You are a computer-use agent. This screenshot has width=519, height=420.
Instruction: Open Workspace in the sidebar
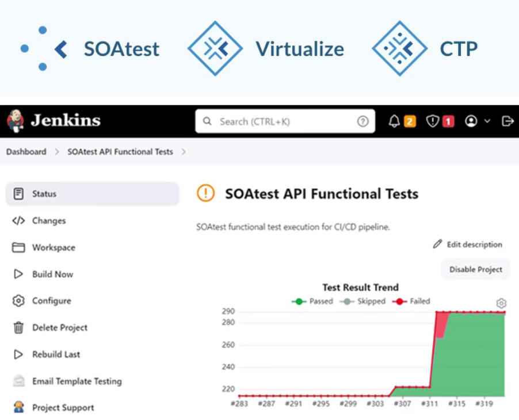[x=54, y=247]
